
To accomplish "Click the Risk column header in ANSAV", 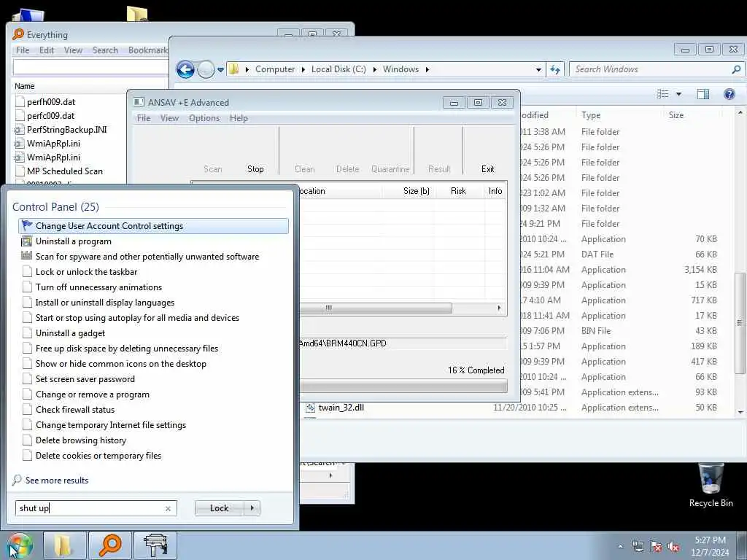I will pyautogui.click(x=458, y=191).
